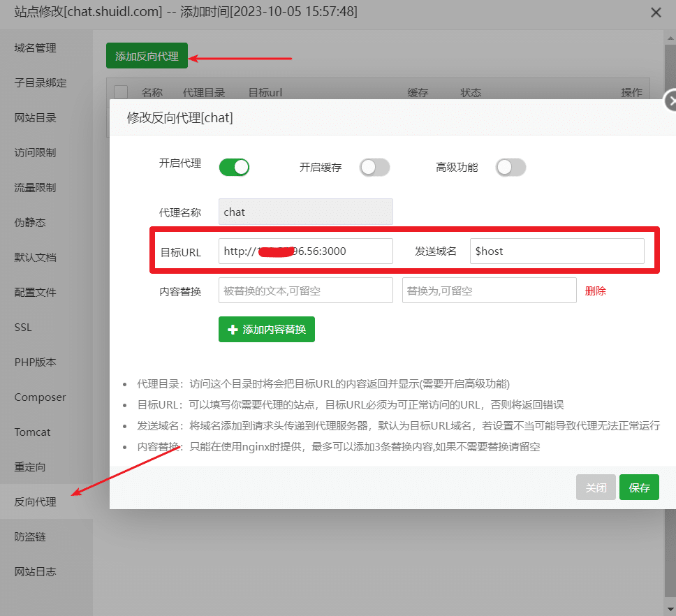Open the Composer section
Screen dimensions: 676x616
pos(40,397)
